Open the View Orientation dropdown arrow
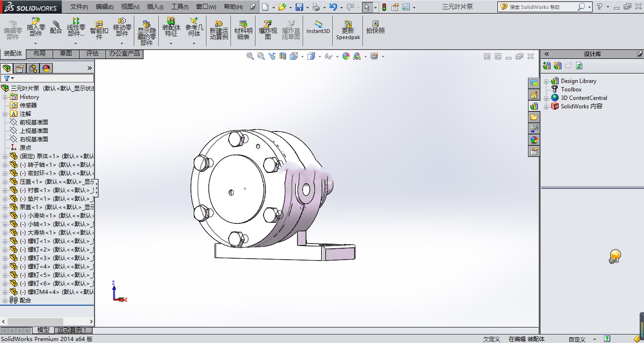 (x=303, y=57)
